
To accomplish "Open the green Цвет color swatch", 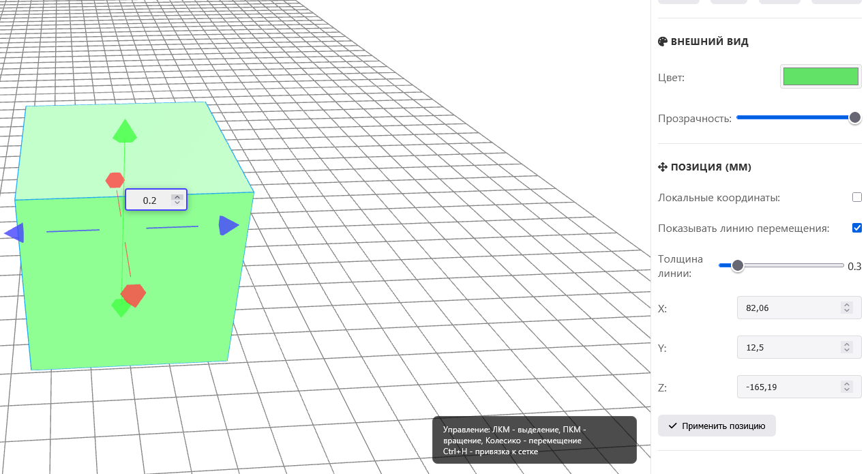I will 820,76.
